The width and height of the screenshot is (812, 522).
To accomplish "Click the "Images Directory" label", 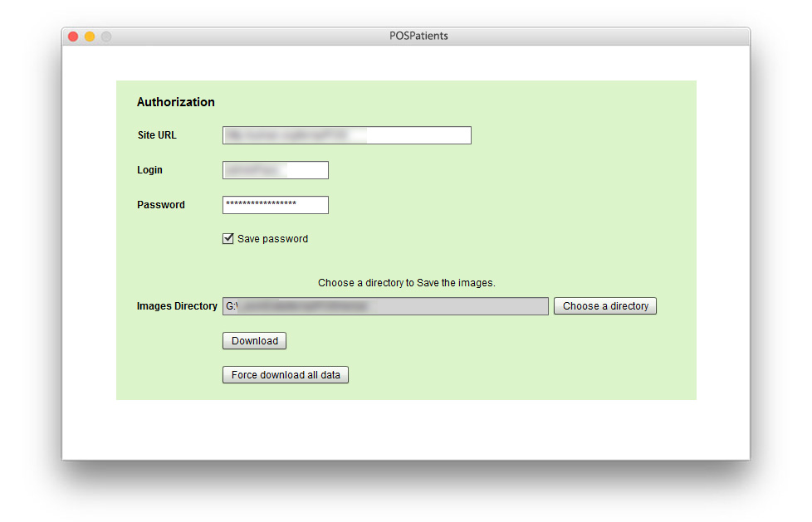I will (177, 306).
